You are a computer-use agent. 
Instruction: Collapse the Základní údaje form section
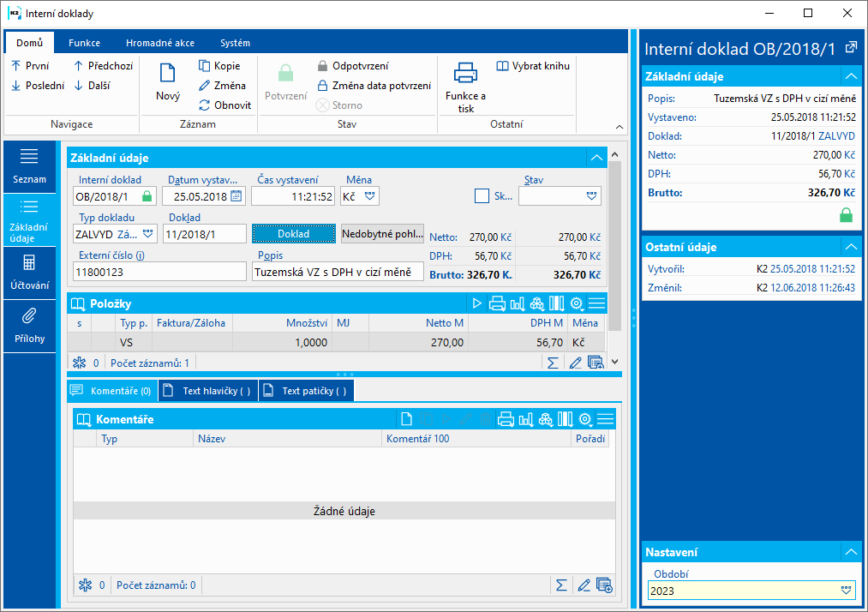(596, 158)
